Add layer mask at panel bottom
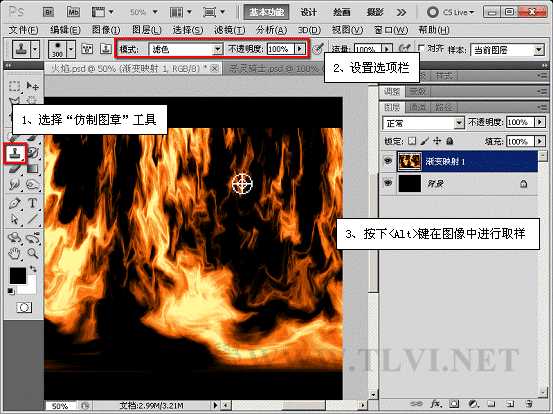Viewport: 553px width, 414px height. click(x=454, y=403)
